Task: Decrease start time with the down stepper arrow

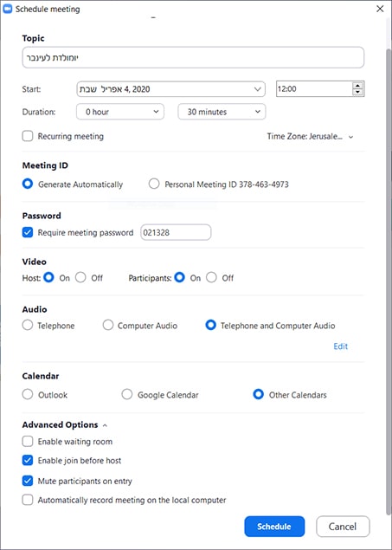Action: point(357,92)
